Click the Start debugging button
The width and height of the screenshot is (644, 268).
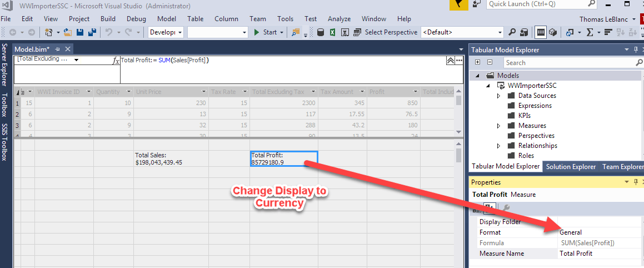point(265,32)
